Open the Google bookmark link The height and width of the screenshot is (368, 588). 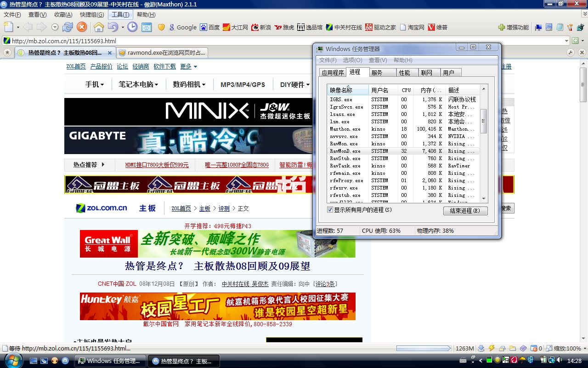pyautogui.click(x=182, y=27)
